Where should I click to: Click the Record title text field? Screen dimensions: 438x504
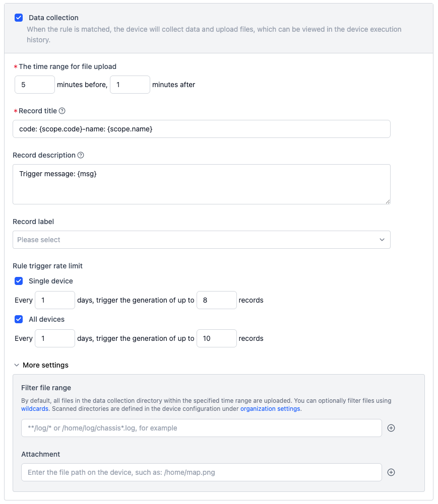202,129
